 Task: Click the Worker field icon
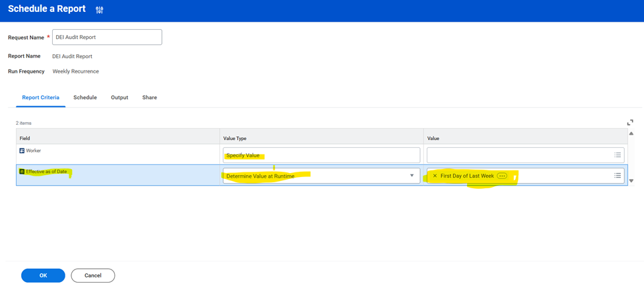point(22,151)
